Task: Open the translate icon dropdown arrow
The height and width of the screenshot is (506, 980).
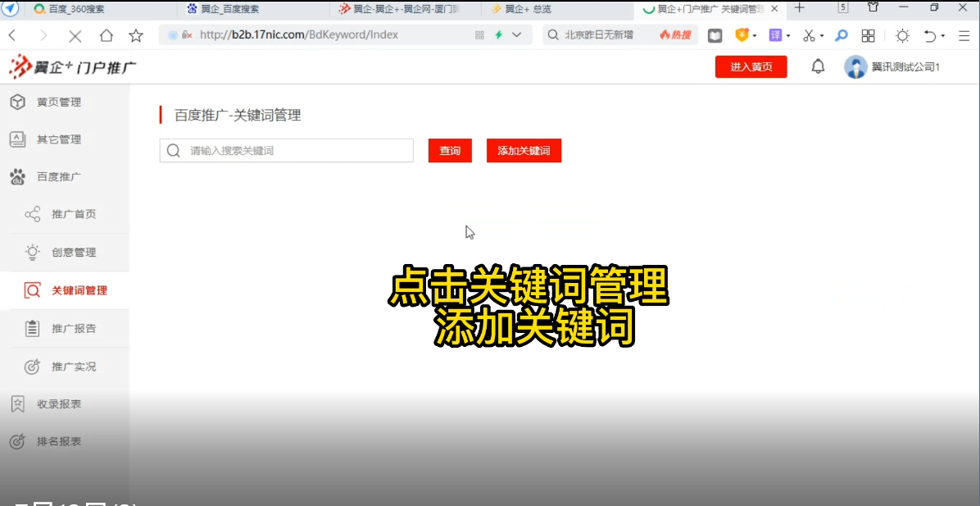Action: click(788, 35)
